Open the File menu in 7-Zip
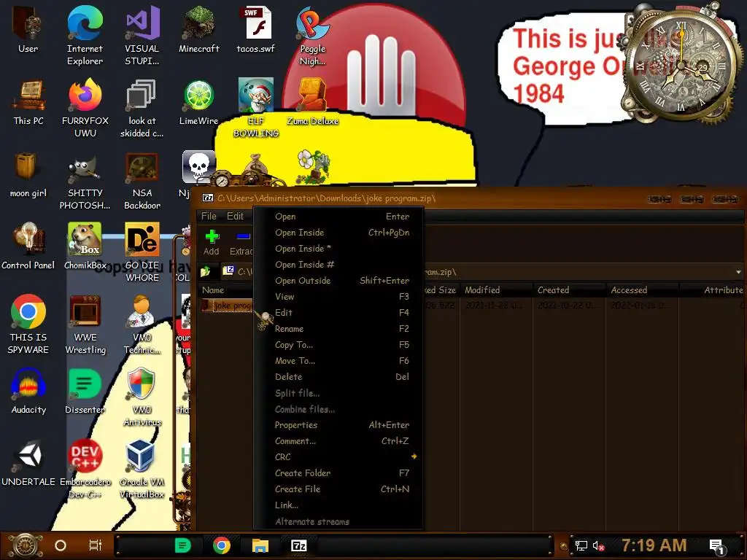 coord(209,216)
